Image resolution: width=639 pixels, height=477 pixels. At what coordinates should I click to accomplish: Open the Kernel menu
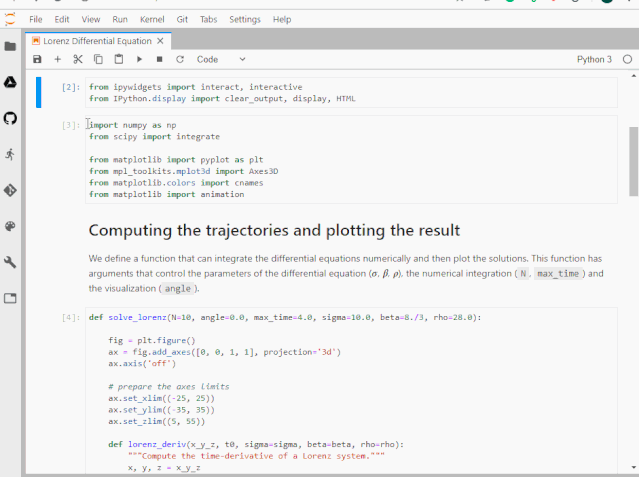click(152, 19)
